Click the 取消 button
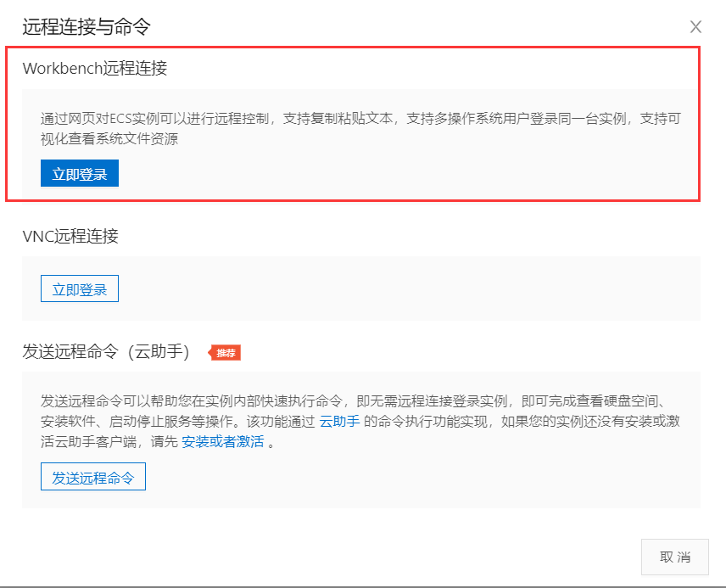 [674, 557]
